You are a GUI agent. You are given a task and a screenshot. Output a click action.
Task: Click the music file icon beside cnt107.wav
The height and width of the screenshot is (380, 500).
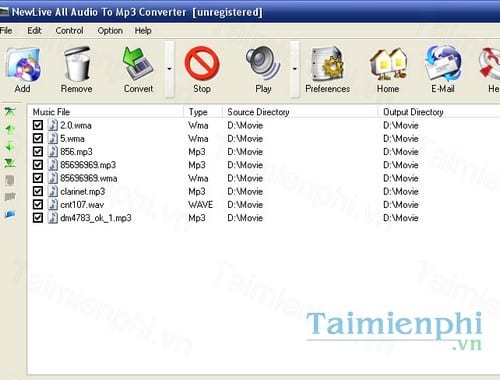(53, 204)
